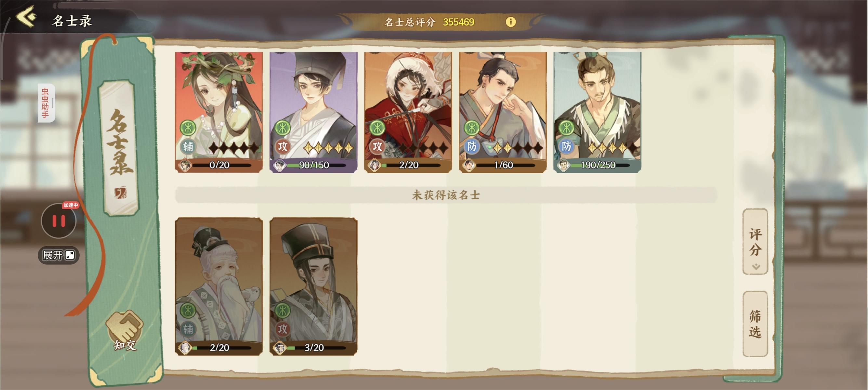Image resolution: width=868 pixels, height=390 pixels.
Task: Click the 攻 role badge on scholar card
Action: pos(283,147)
